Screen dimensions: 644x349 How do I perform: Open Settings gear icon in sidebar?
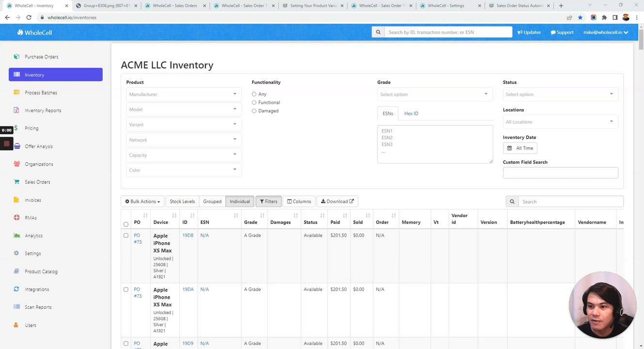point(16,254)
